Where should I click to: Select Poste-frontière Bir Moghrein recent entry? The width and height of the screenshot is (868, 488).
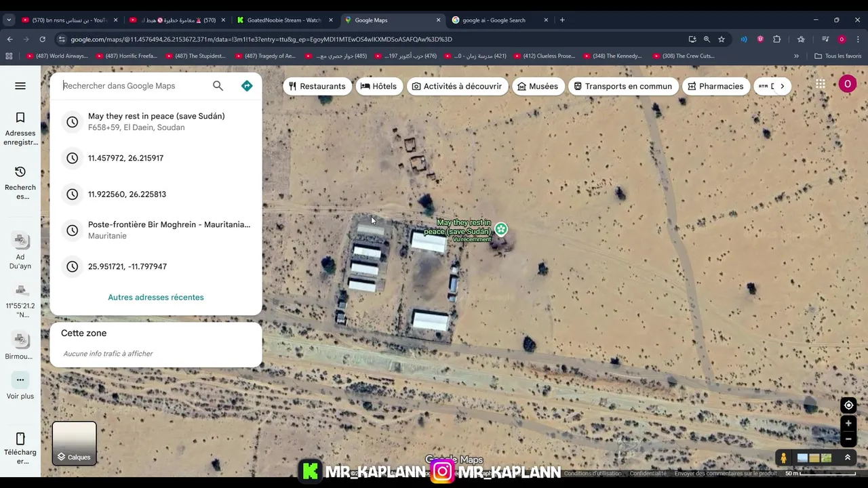pyautogui.click(x=156, y=230)
